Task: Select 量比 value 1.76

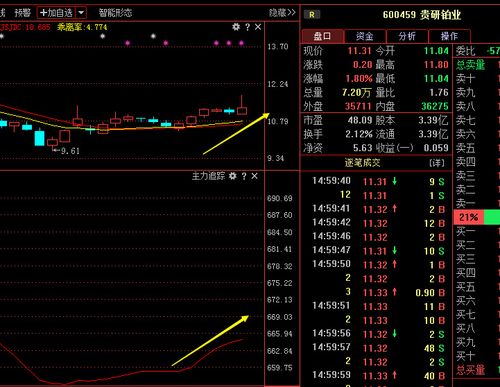Action: [x=439, y=93]
